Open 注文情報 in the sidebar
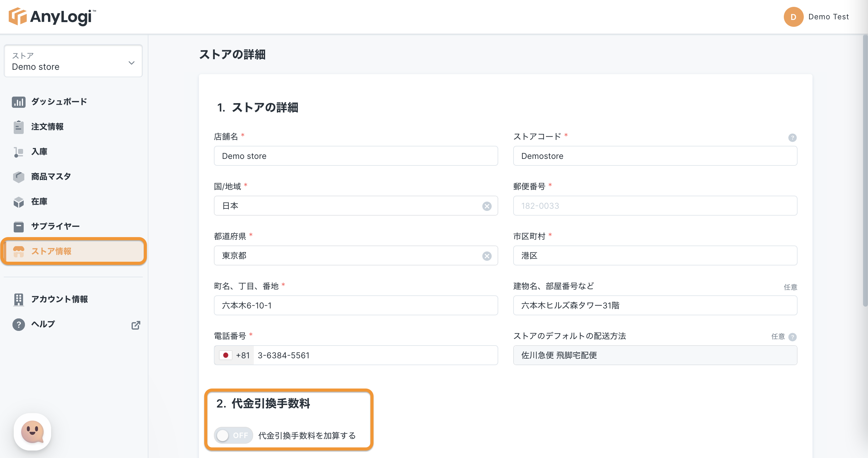Viewport: 868px width, 458px height. (47, 127)
